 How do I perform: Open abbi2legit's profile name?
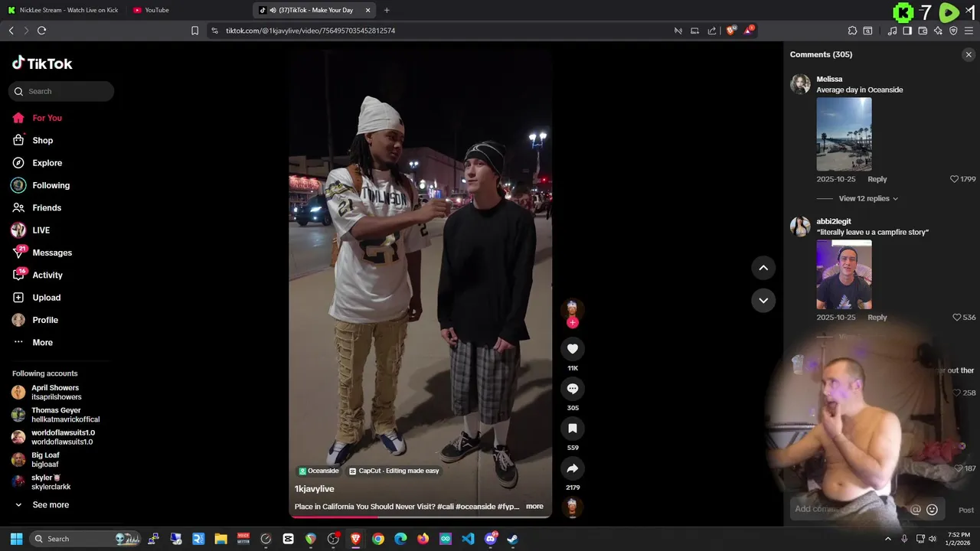pos(834,221)
